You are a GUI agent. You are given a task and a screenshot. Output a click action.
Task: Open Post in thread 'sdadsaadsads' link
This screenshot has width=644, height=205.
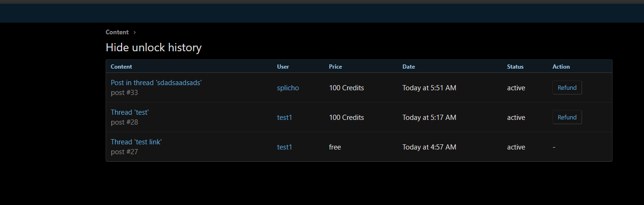pos(156,83)
